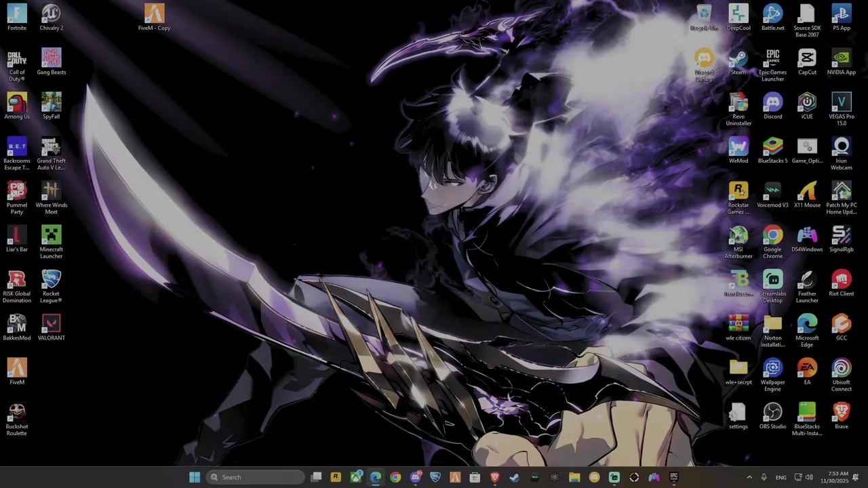Select the FiveM - Copy desktop icon
The image size is (868, 488).
(x=154, y=18)
